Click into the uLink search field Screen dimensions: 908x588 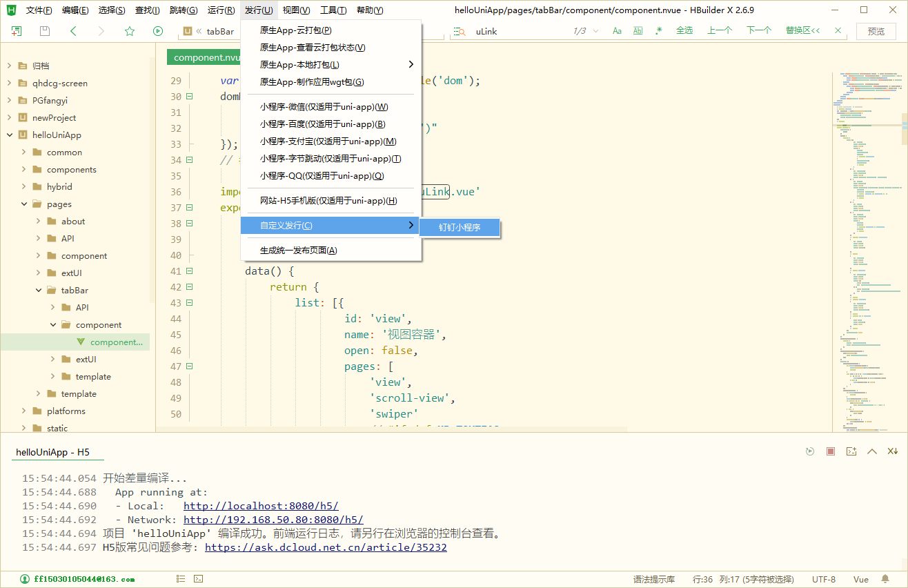517,31
